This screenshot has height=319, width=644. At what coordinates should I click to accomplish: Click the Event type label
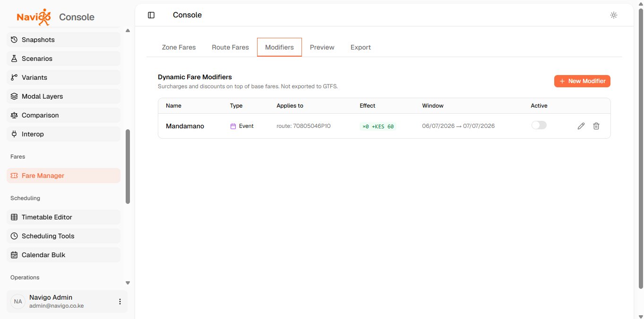click(x=246, y=126)
